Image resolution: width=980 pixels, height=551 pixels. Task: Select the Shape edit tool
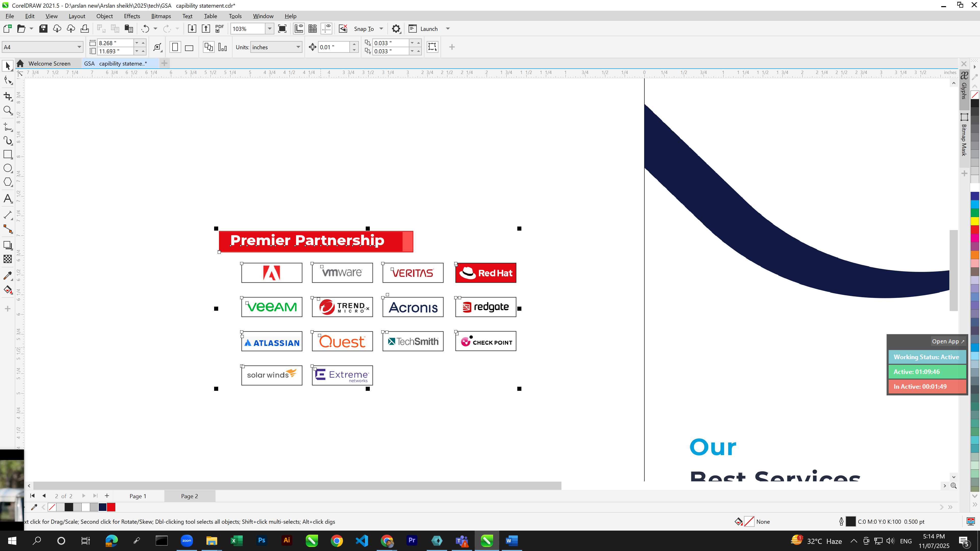[x=8, y=80]
